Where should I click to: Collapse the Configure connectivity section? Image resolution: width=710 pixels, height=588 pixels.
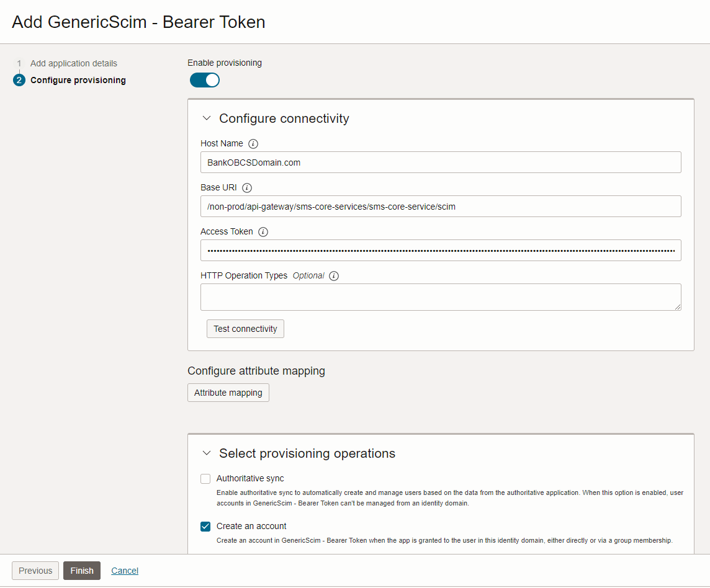207,118
